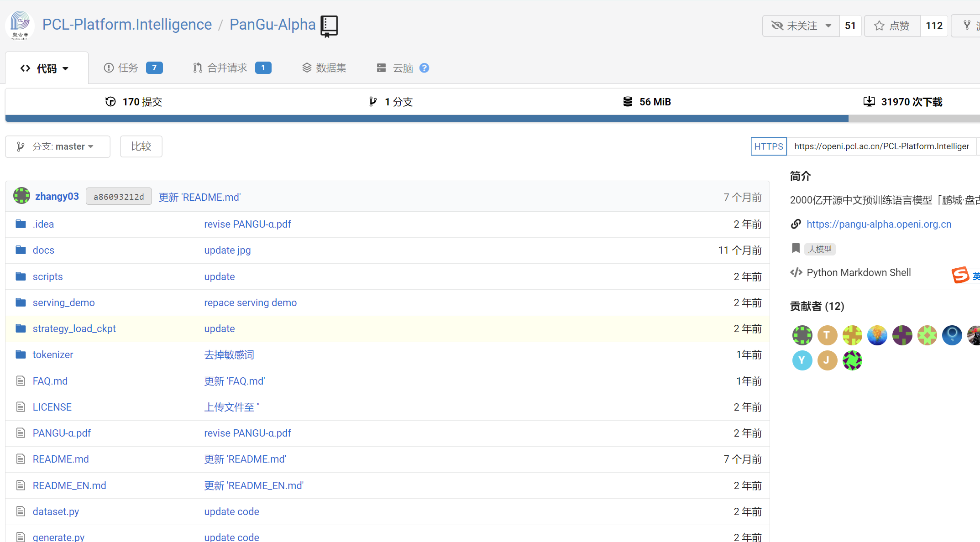Open commit message 去掉敏感词

point(229,354)
